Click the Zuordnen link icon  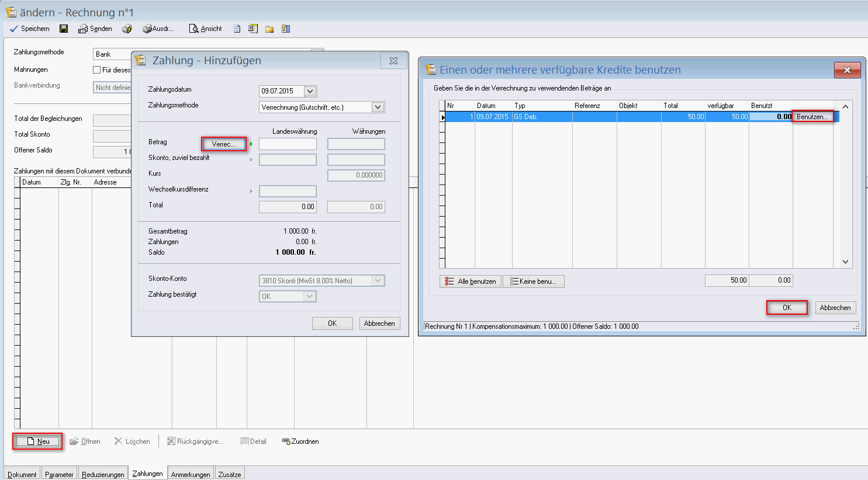click(x=286, y=441)
